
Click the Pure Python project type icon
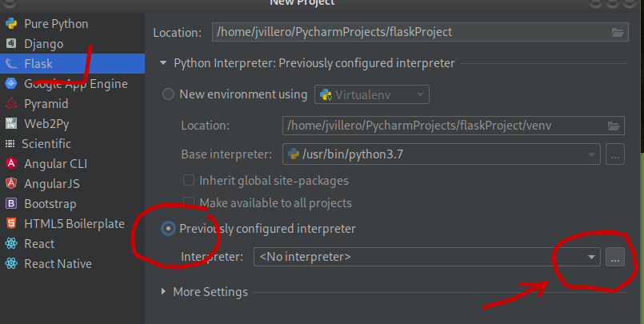pos(11,24)
